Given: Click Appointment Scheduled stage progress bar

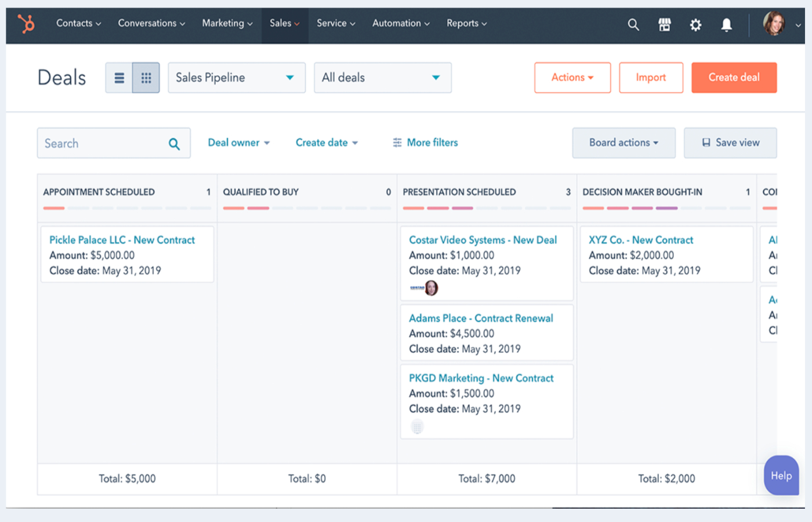Looking at the screenshot, I should coord(127,208).
